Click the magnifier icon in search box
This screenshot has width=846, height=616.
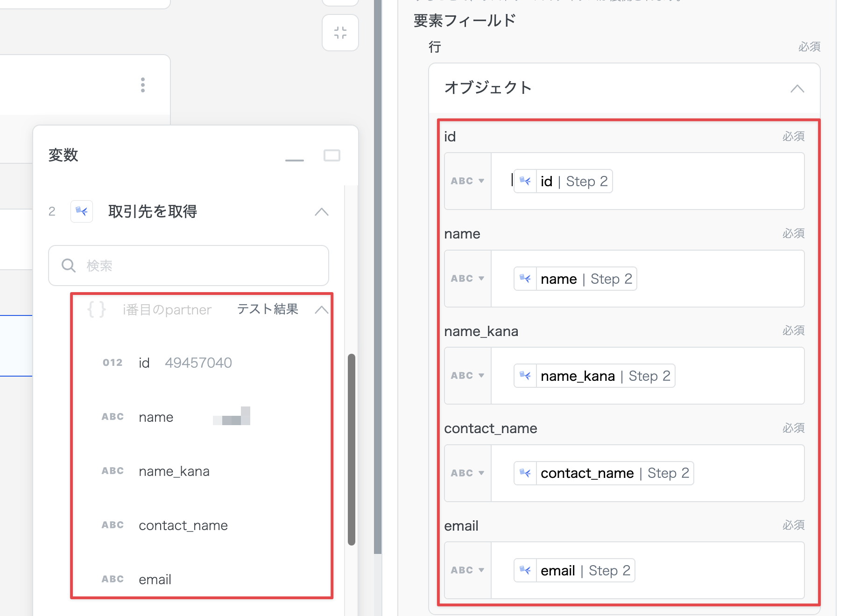click(x=69, y=266)
